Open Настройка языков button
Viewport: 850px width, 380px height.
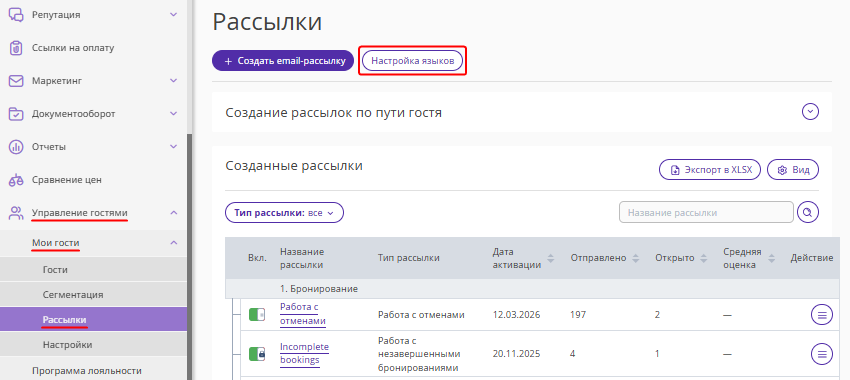tap(413, 61)
